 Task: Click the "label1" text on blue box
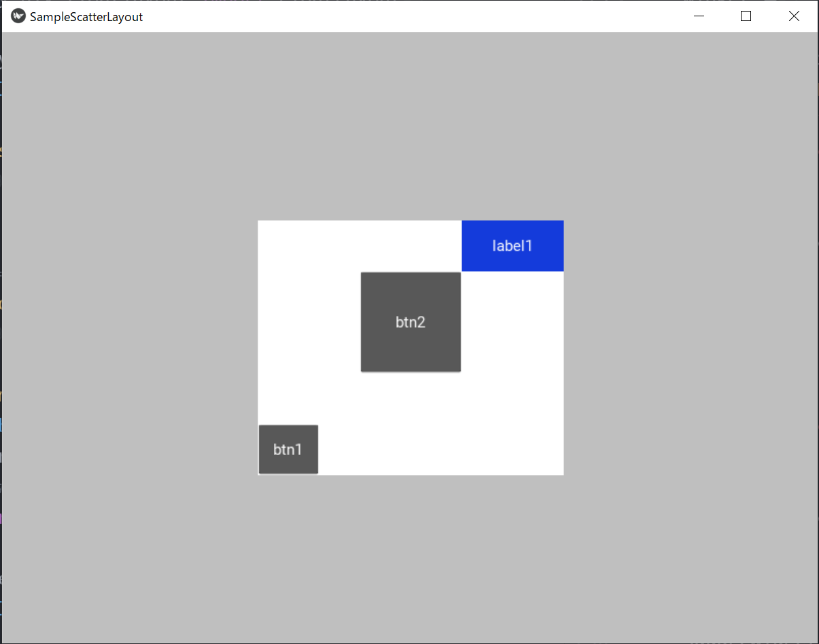[512, 245]
